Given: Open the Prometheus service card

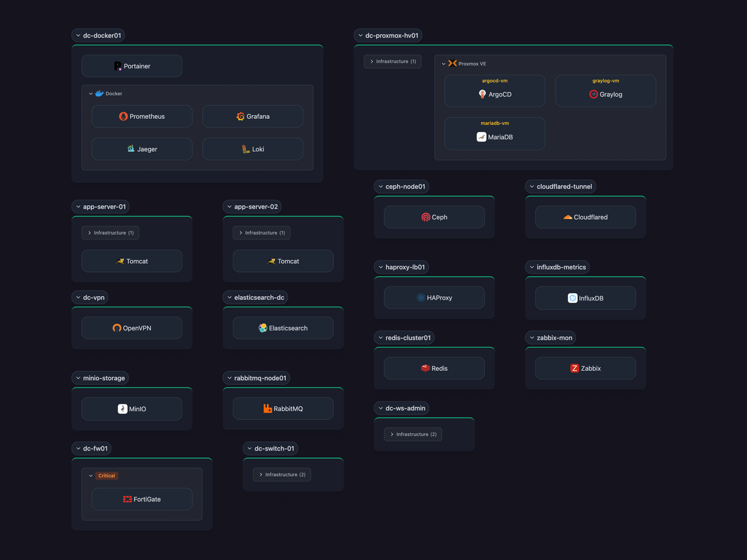Looking at the screenshot, I should [142, 116].
